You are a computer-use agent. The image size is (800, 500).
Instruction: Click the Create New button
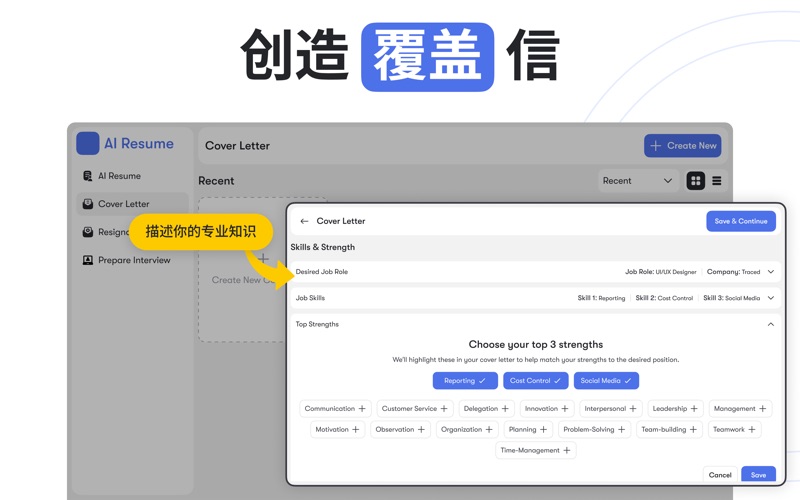[682, 145]
